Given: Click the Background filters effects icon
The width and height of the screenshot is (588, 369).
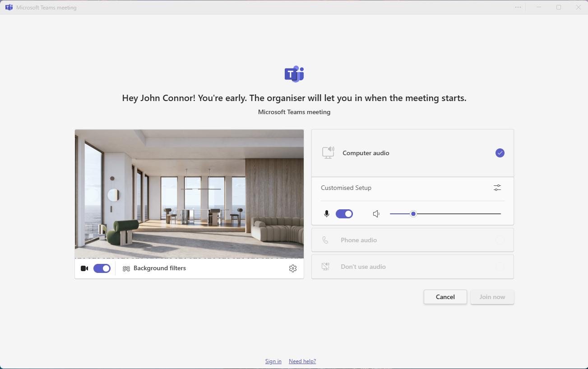Looking at the screenshot, I should click(x=126, y=268).
